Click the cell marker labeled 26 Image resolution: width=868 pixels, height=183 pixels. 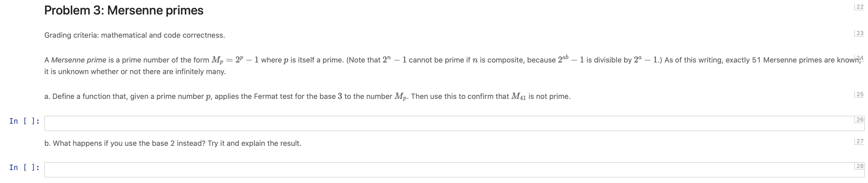(860, 120)
